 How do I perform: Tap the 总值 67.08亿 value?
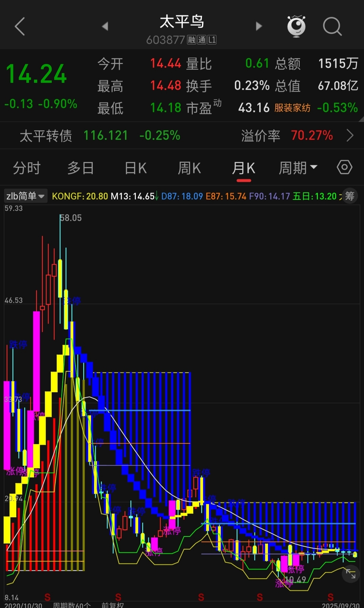[338, 86]
